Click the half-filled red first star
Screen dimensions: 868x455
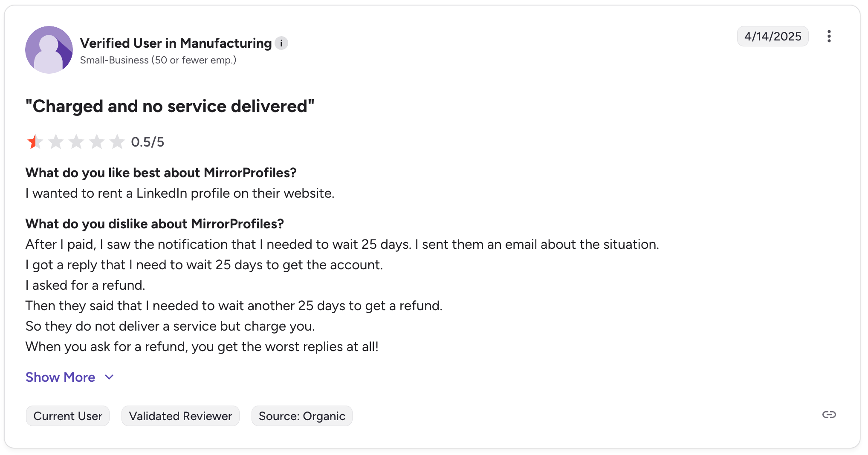click(x=35, y=142)
